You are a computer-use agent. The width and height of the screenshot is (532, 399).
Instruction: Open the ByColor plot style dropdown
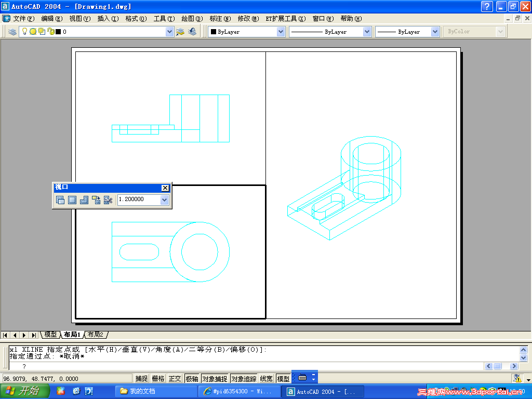tap(500, 32)
